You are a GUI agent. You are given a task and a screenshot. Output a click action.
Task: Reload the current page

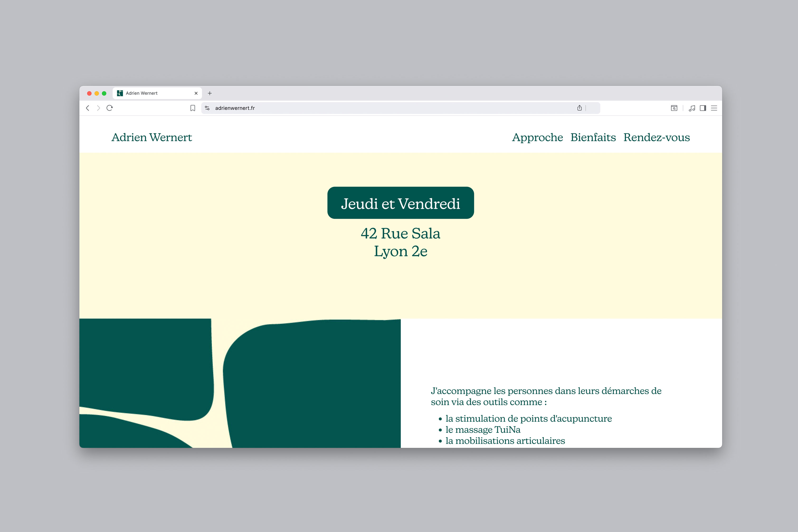coord(110,108)
